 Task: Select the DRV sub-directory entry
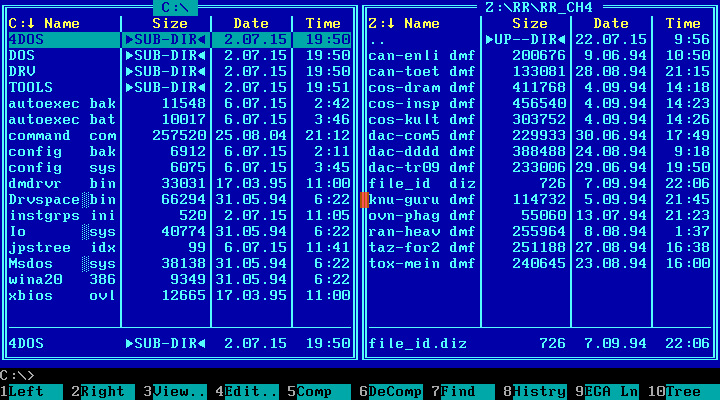[x=180, y=72]
